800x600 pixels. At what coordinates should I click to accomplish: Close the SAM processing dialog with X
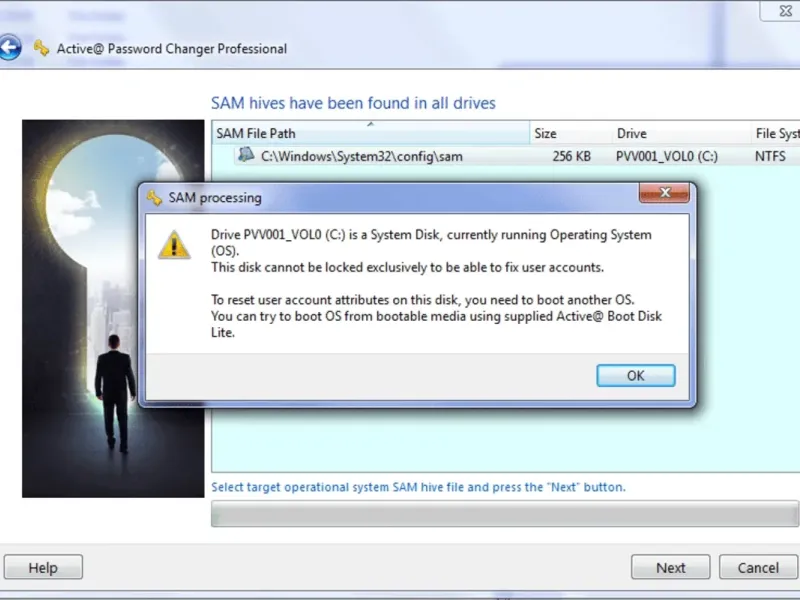tap(664, 193)
